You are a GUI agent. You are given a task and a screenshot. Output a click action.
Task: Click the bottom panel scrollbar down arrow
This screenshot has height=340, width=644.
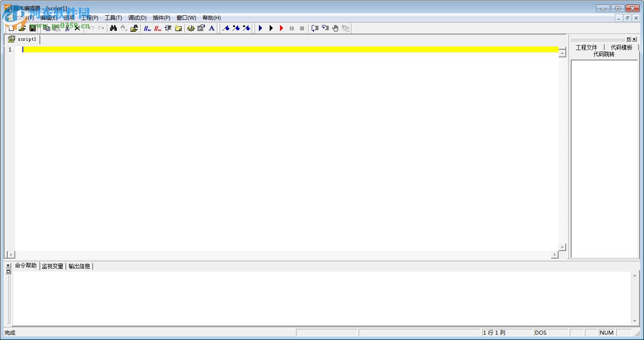[635, 321]
